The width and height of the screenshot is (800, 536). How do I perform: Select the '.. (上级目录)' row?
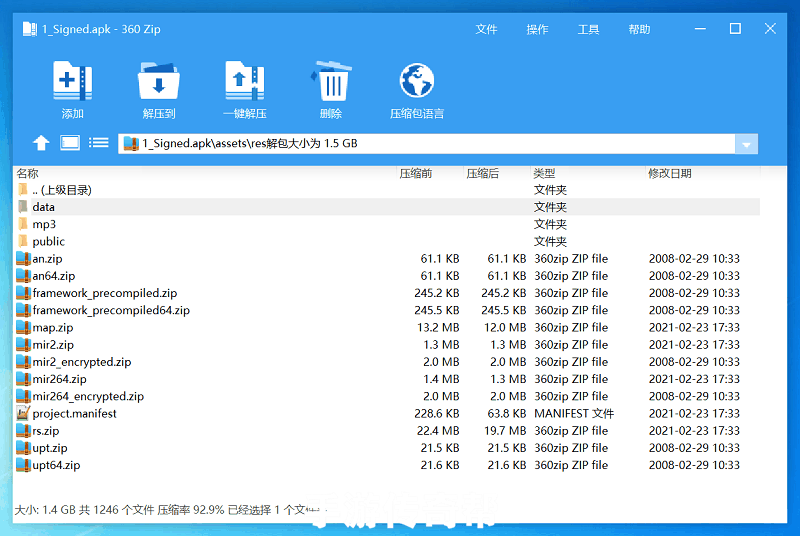pos(388,190)
